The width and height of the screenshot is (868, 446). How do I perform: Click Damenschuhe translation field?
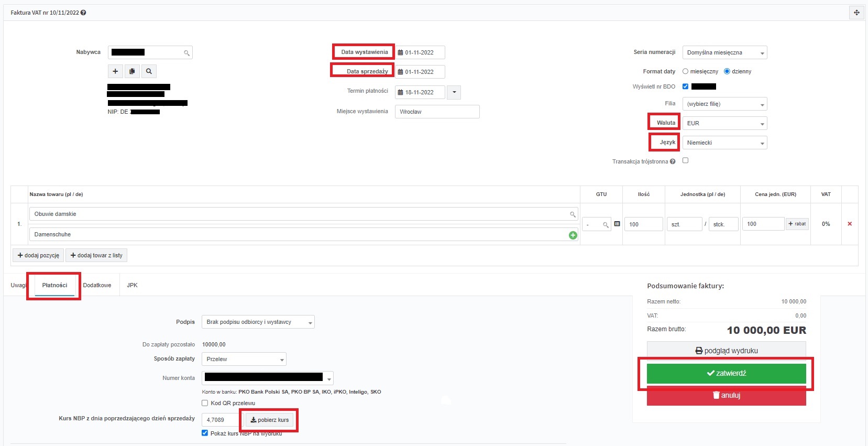coord(304,234)
